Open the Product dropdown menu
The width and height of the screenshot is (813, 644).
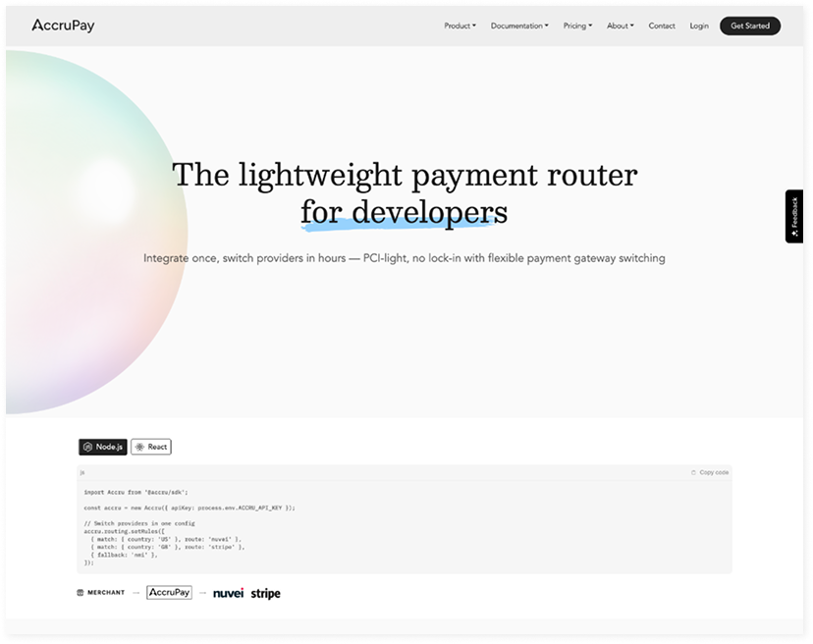pos(458,26)
